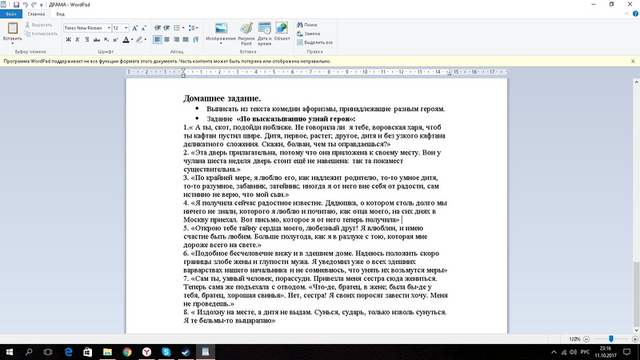Click Выделить все button
Image resolution: width=640 pixels, height=360 pixels.
(x=315, y=42)
